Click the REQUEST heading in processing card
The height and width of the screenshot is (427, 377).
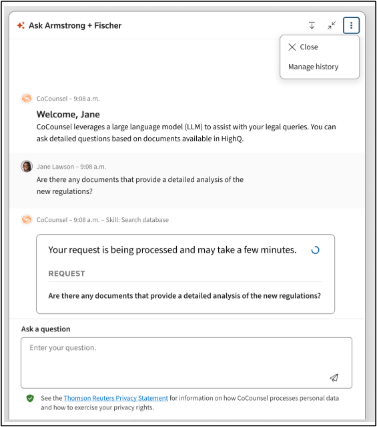tap(67, 274)
